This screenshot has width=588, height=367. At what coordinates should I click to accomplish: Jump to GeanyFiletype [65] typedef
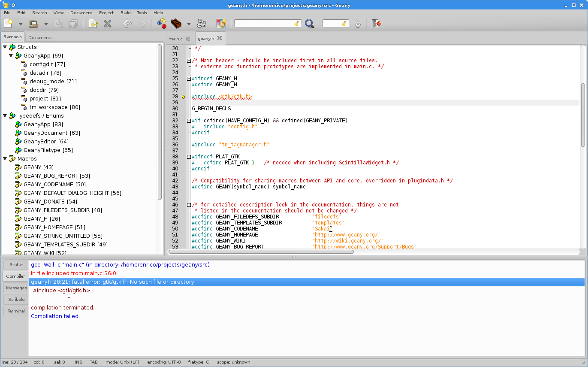pyautogui.click(x=48, y=150)
